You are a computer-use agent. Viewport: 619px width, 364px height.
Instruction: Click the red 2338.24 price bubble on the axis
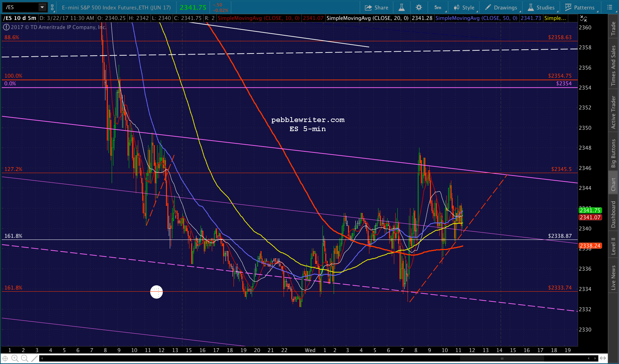coord(590,246)
